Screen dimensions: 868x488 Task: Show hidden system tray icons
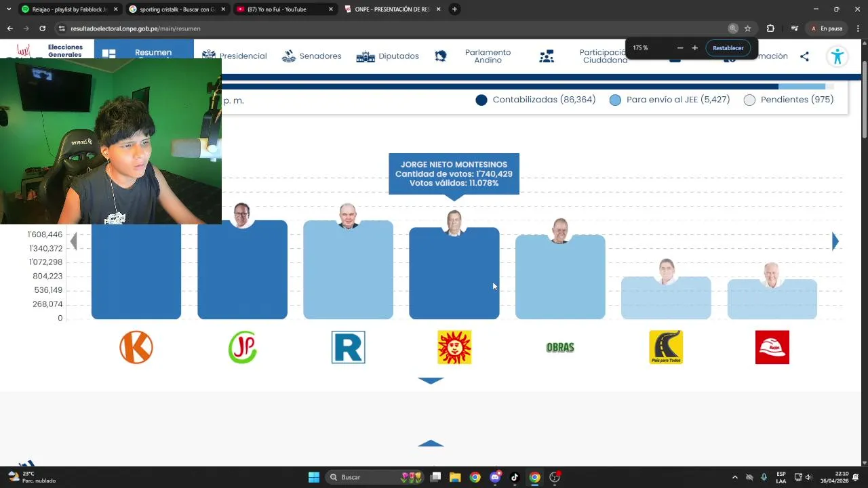734,477
